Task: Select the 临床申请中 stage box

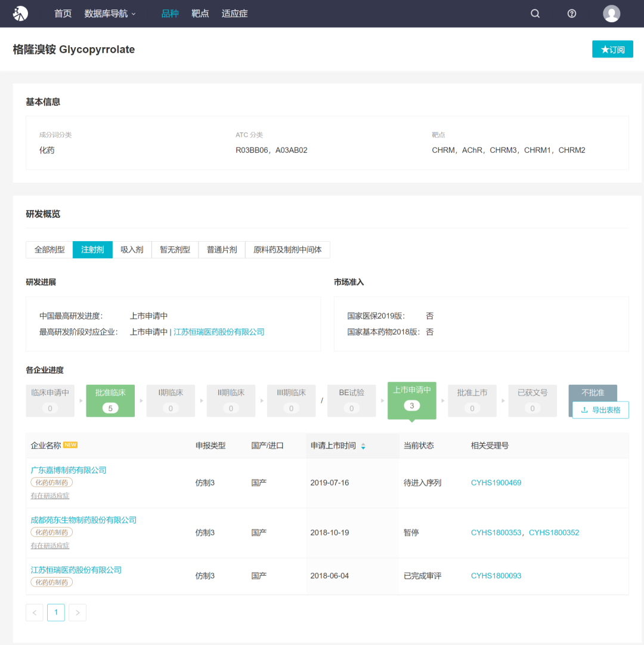Action: 50,400
